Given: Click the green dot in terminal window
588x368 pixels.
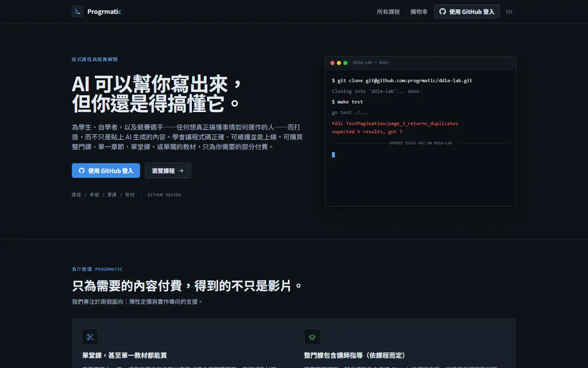Looking at the screenshot, I should click(x=345, y=63).
